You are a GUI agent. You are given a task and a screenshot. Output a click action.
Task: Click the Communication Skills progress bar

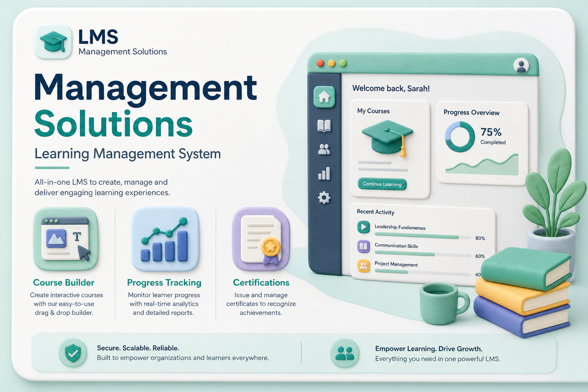(x=423, y=254)
